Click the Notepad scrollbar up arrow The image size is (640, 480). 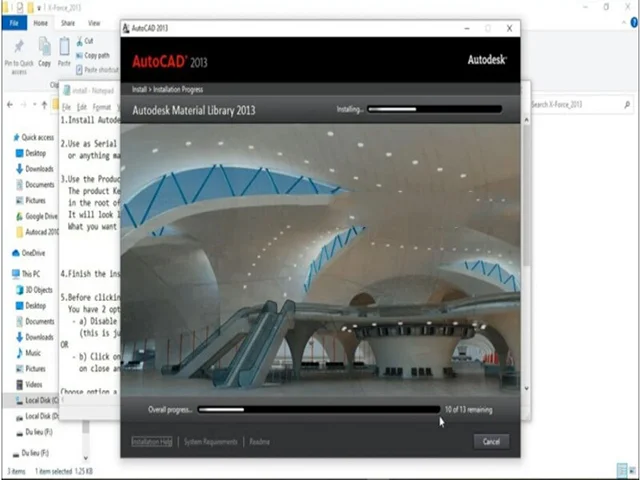pos(526,120)
